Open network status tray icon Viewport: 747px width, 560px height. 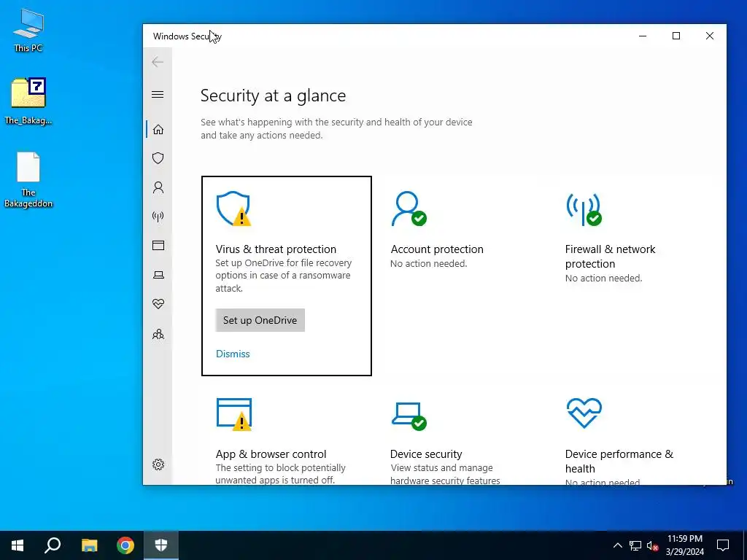635,545
